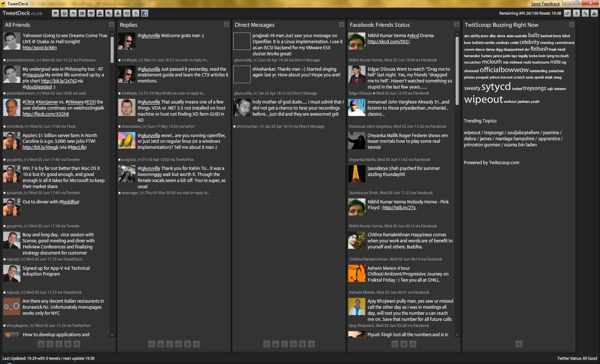Click the All Friends column scrollbar
Screen dimensions: 600x364
tap(112, 50)
